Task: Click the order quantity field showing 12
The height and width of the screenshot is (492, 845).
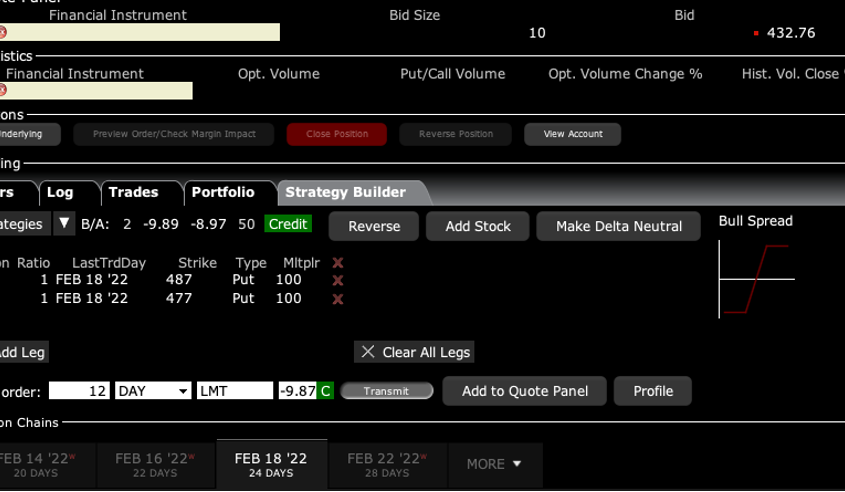Action: pos(79,391)
